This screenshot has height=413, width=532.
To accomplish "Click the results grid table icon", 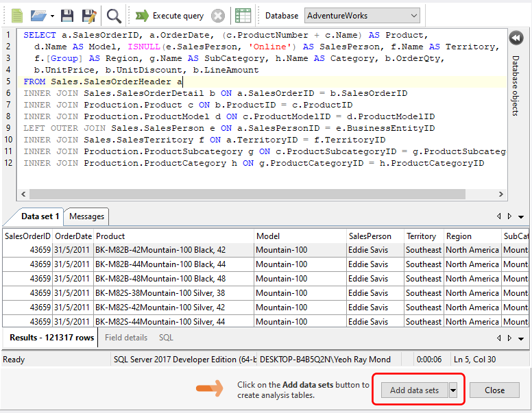I will click(x=242, y=15).
